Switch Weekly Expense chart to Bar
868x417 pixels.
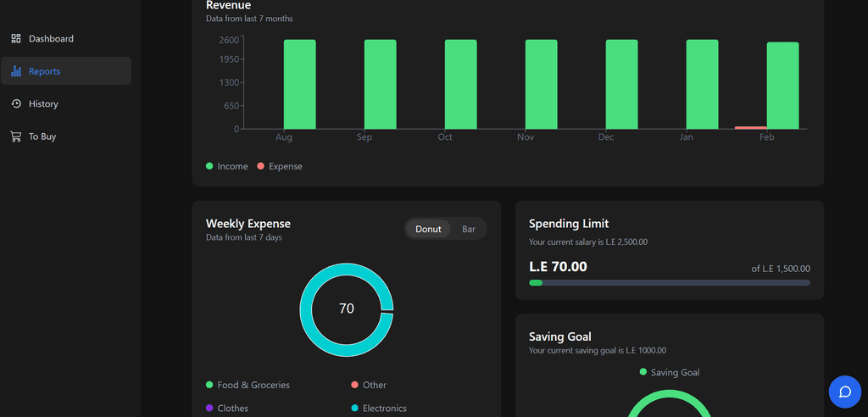469,229
